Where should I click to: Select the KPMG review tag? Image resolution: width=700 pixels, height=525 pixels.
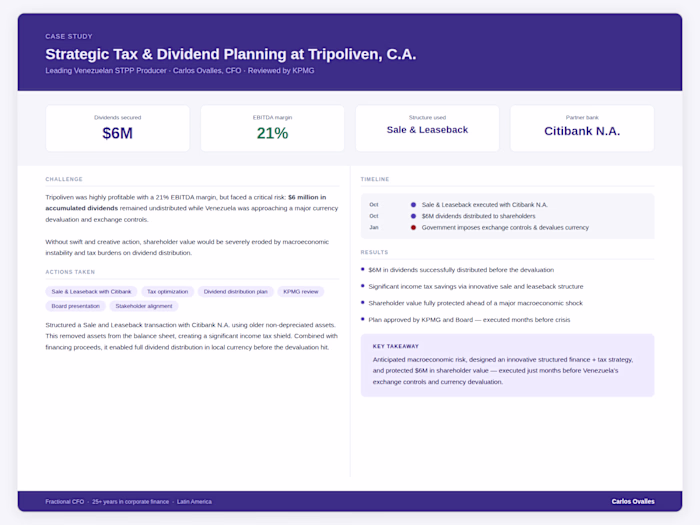[300, 292]
